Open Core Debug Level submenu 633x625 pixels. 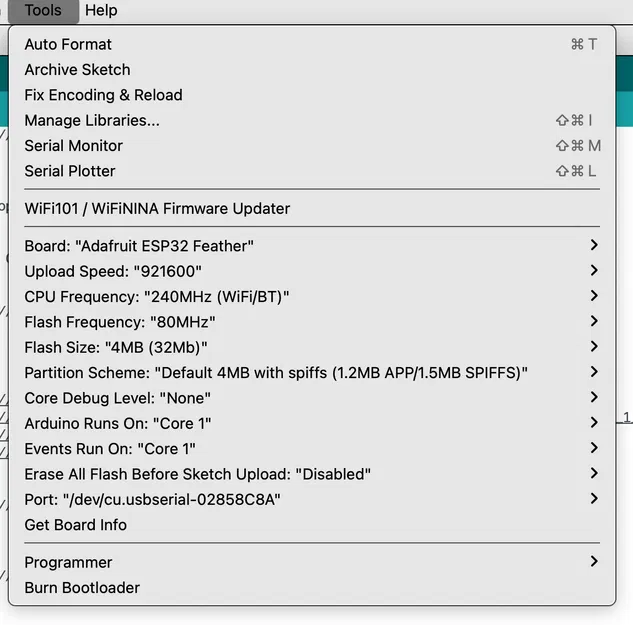point(118,398)
